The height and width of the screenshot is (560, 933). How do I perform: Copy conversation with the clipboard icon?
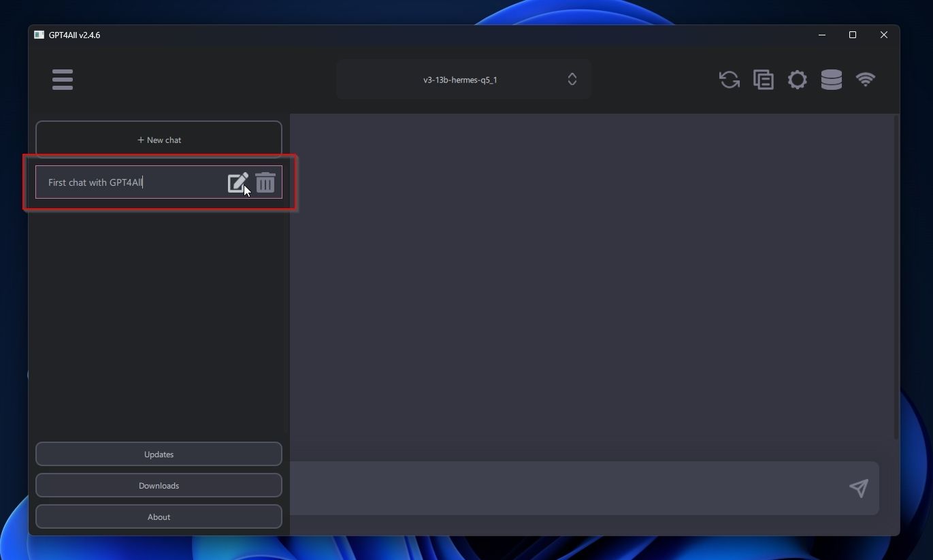764,80
